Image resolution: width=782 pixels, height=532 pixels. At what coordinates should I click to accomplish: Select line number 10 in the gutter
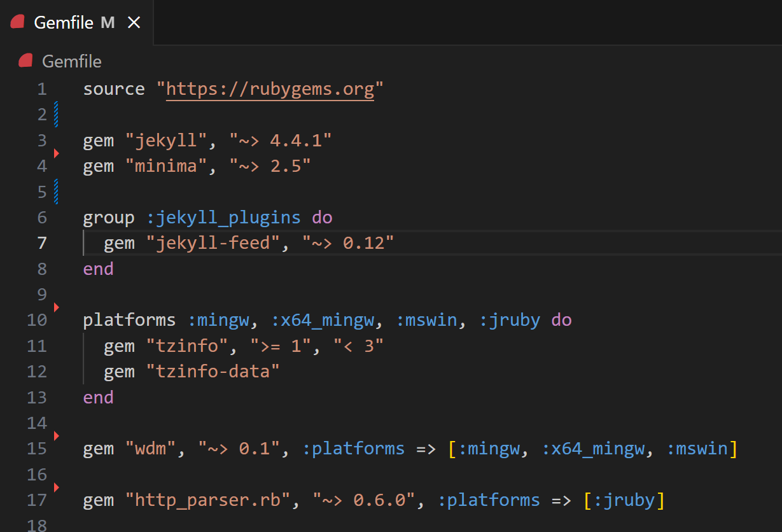tap(37, 320)
